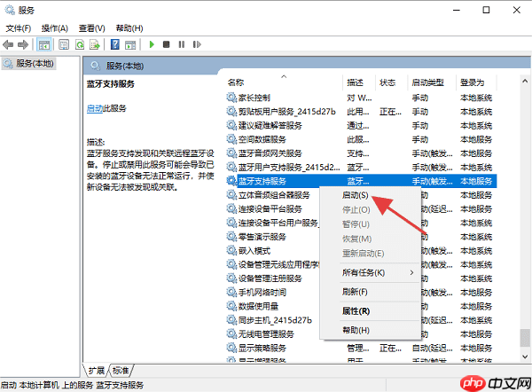The height and width of the screenshot is (392, 532).
Task: Click gear icon of 零售演示服务 row
Action: pyautogui.click(x=231, y=237)
